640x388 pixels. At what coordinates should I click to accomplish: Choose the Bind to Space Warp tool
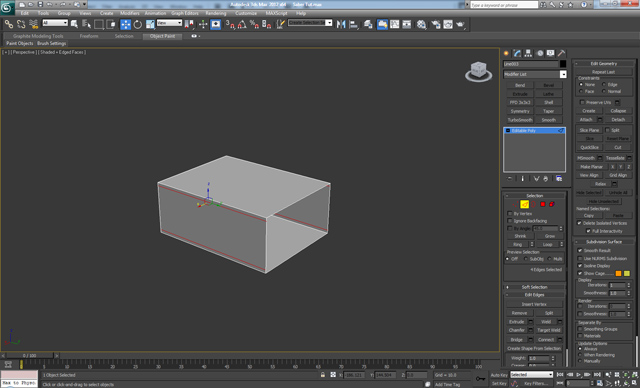(x=33, y=24)
